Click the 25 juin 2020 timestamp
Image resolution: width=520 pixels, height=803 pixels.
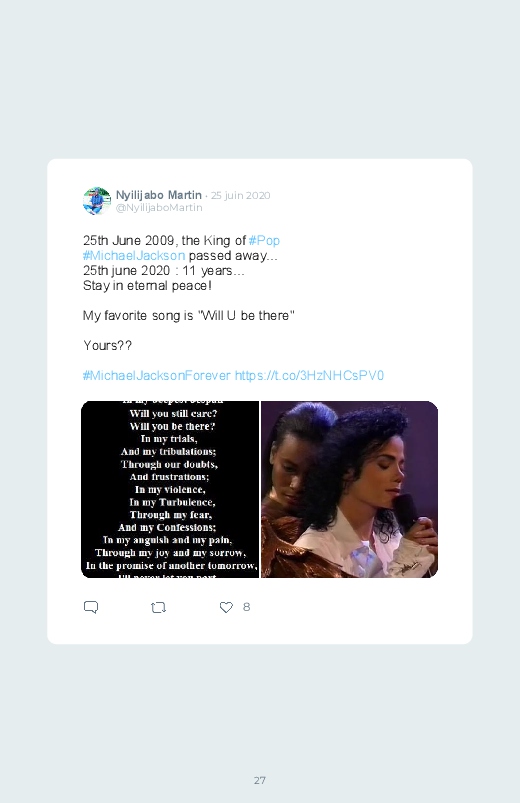click(241, 195)
